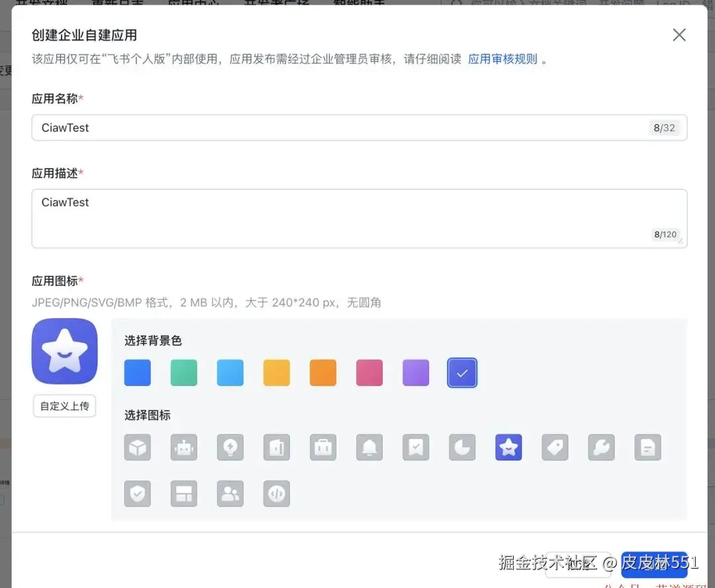Choose the bell notification icon
The height and width of the screenshot is (588, 715).
pyautogui.click(x=369, y=447)
